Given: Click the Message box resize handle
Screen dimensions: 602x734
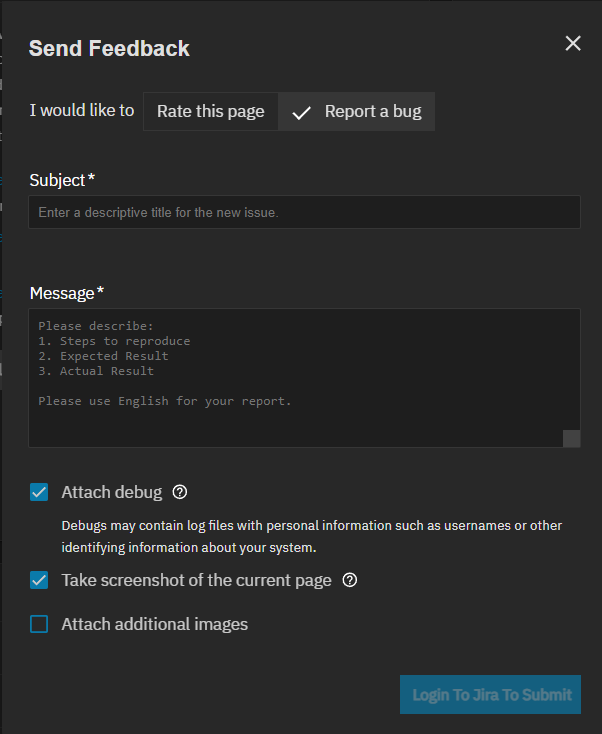Looking at the screenshot, I should [572, 438].
